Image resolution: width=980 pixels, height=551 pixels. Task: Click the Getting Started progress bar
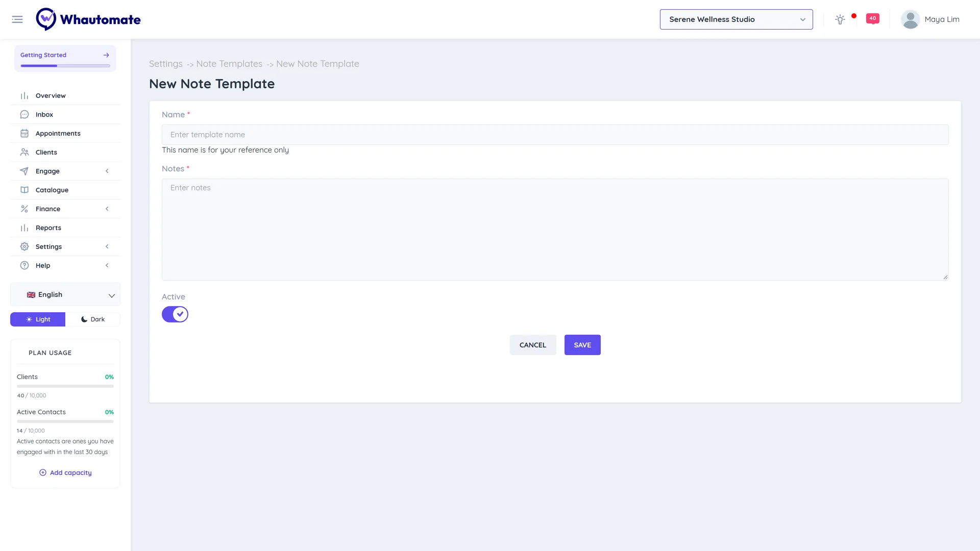65,66
